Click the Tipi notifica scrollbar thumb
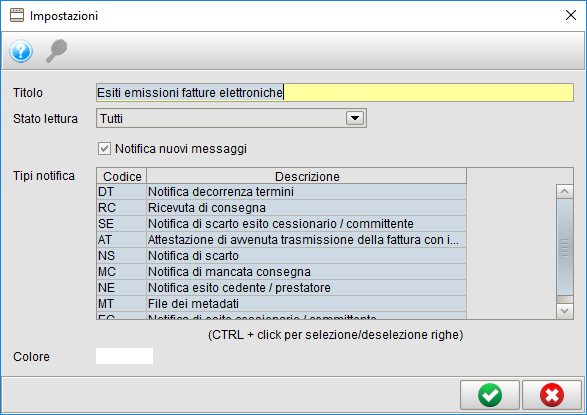 click(x=565, y=247)
